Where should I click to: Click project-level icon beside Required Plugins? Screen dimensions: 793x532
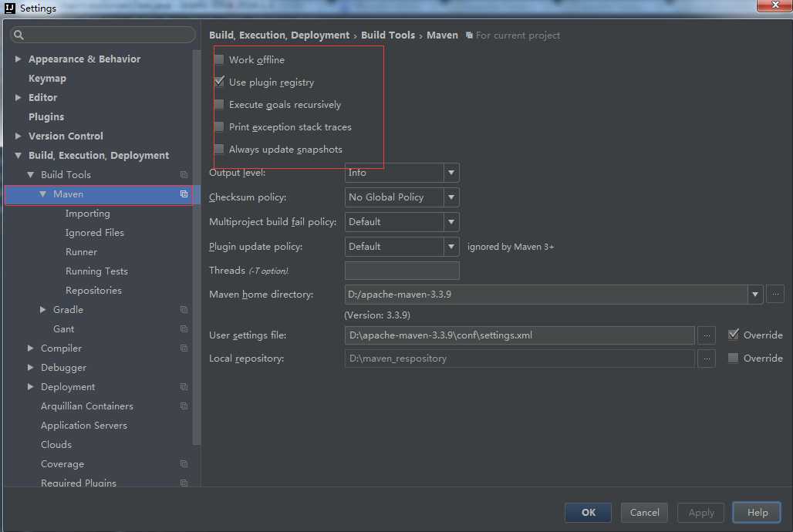(x=184, y=483)
